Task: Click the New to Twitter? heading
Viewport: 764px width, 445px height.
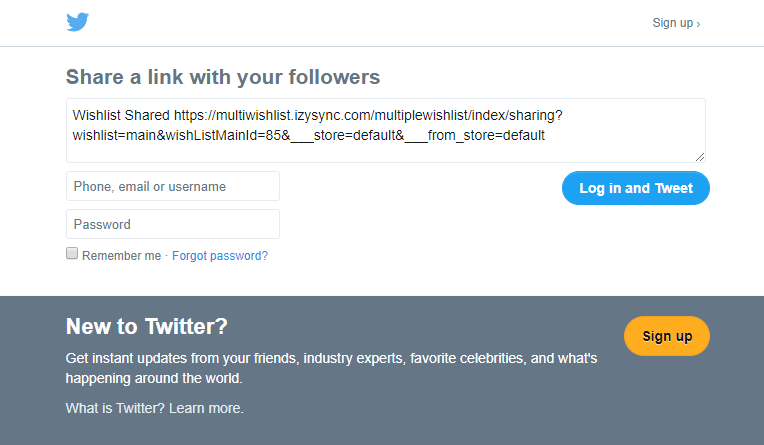Action: coord(147,327)
